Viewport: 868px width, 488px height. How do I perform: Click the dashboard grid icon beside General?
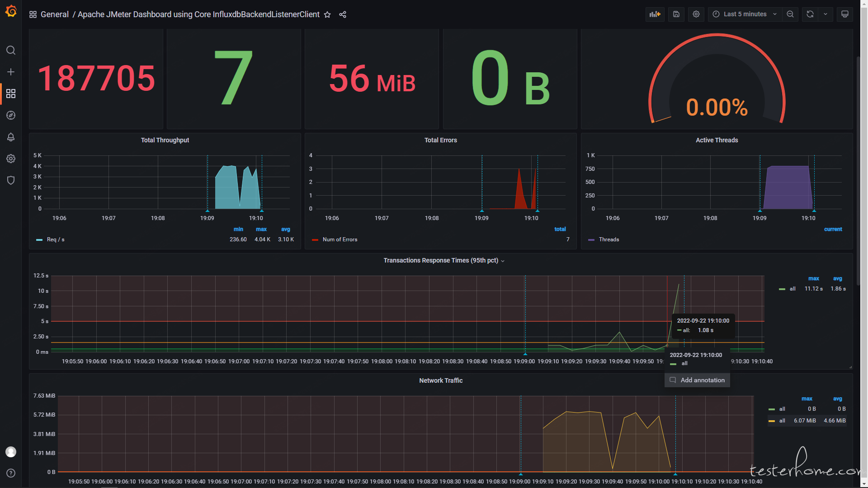[x=33, y=14]
